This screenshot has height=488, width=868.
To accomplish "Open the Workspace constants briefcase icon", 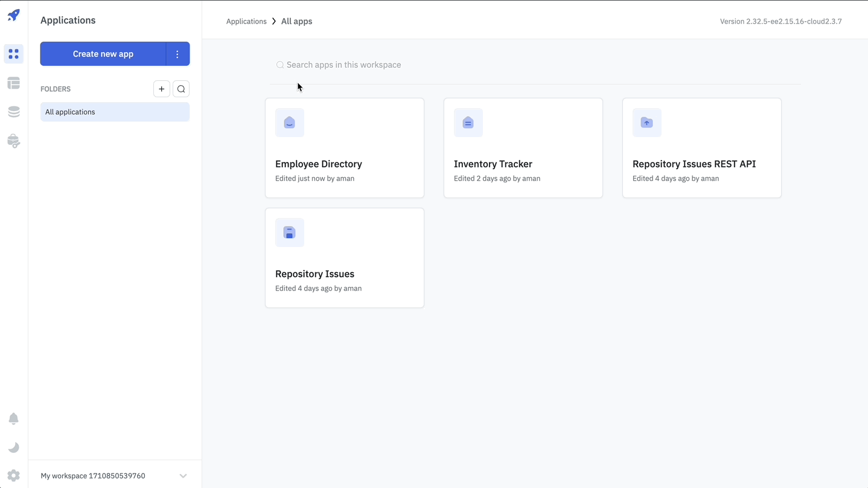I will coord(13,141).
